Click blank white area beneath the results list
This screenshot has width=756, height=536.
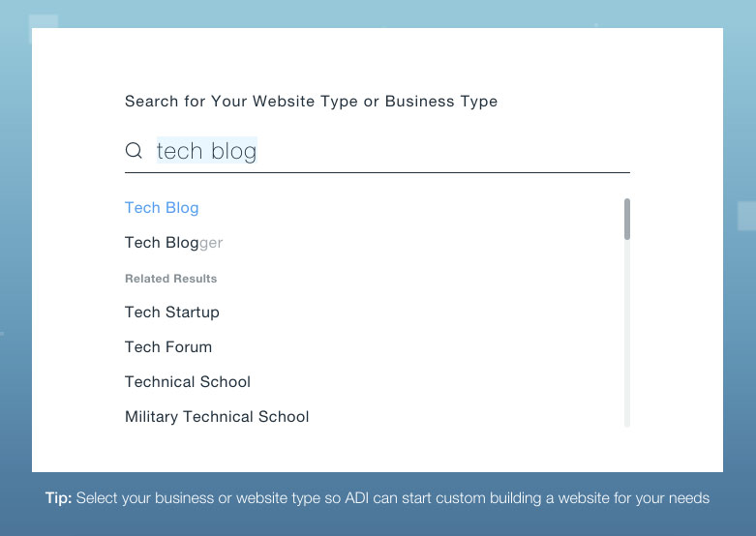point(378,450)
